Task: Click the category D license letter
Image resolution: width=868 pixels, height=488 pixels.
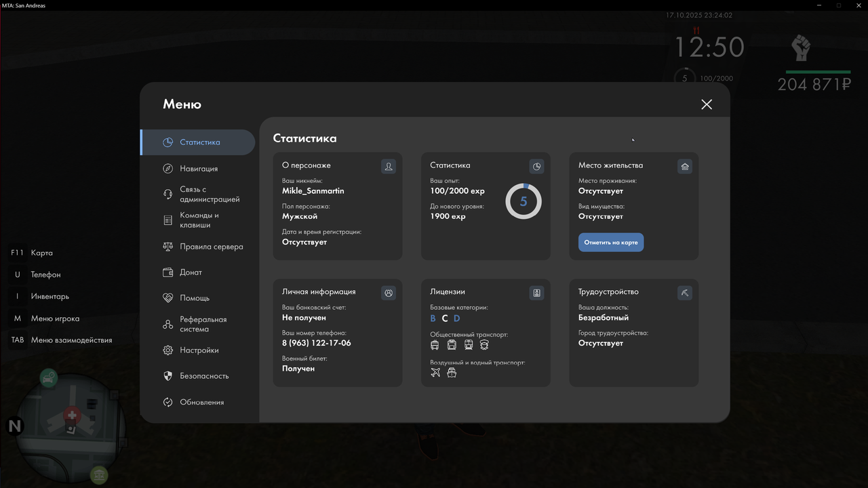Action: point(457,319)
